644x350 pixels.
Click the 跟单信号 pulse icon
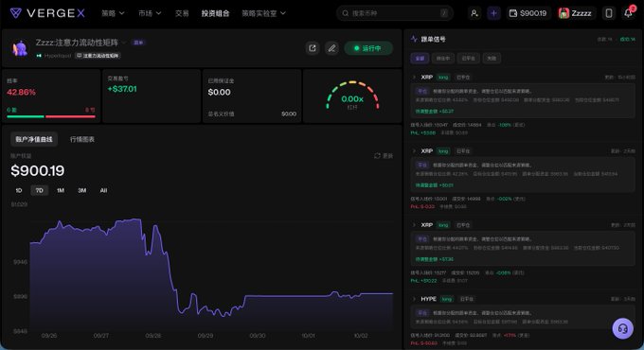[414, 39]
